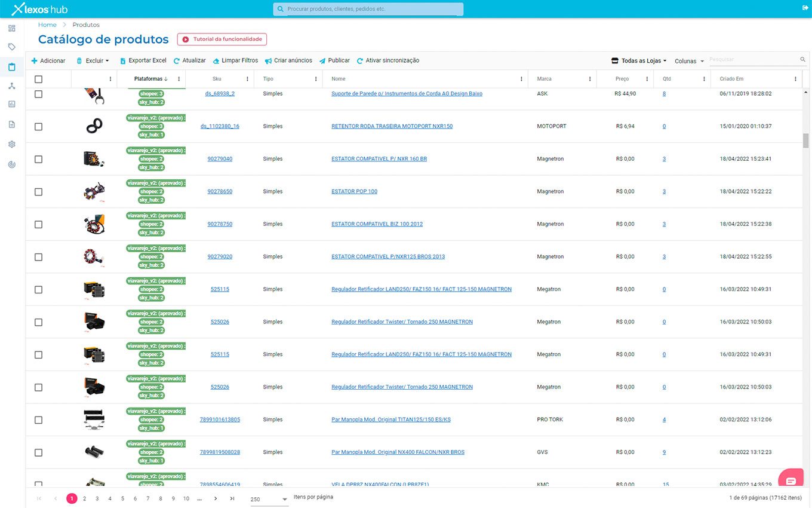Image resolution: width=812 pixels, height=508 pixels.
Task: Open SKU 7899101613805 link
Action: pos(220,420)
